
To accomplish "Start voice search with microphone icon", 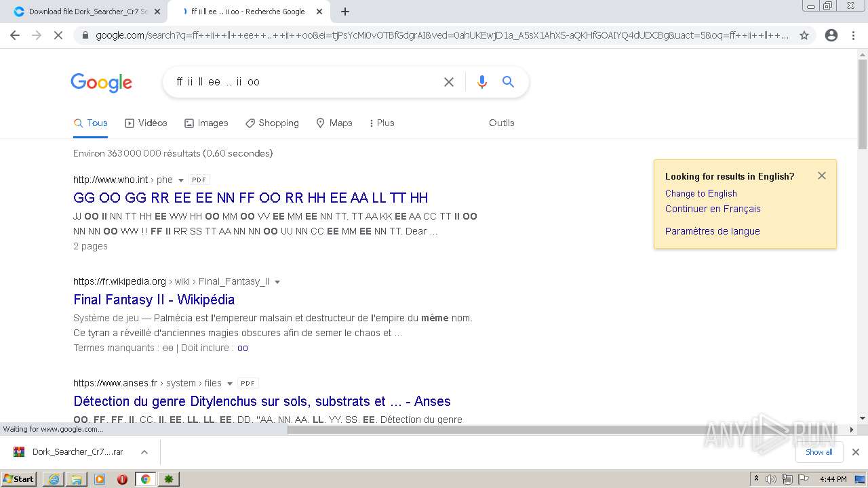I will pyautogui.click(x=482, y=82).
